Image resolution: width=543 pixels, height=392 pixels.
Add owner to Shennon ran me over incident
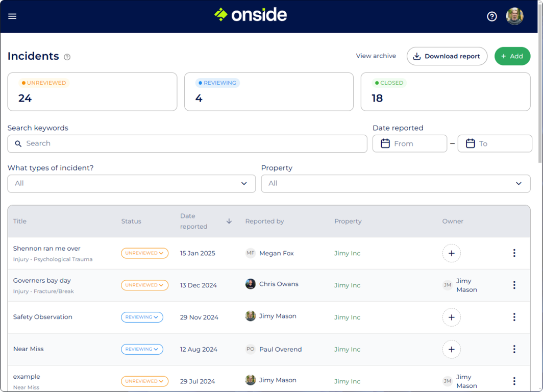[451, 253]
